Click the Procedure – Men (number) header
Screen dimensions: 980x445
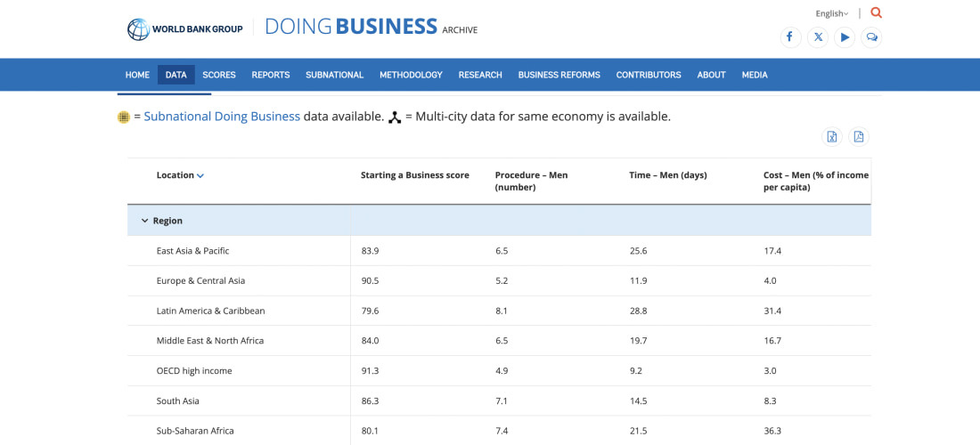pos(531,181)
